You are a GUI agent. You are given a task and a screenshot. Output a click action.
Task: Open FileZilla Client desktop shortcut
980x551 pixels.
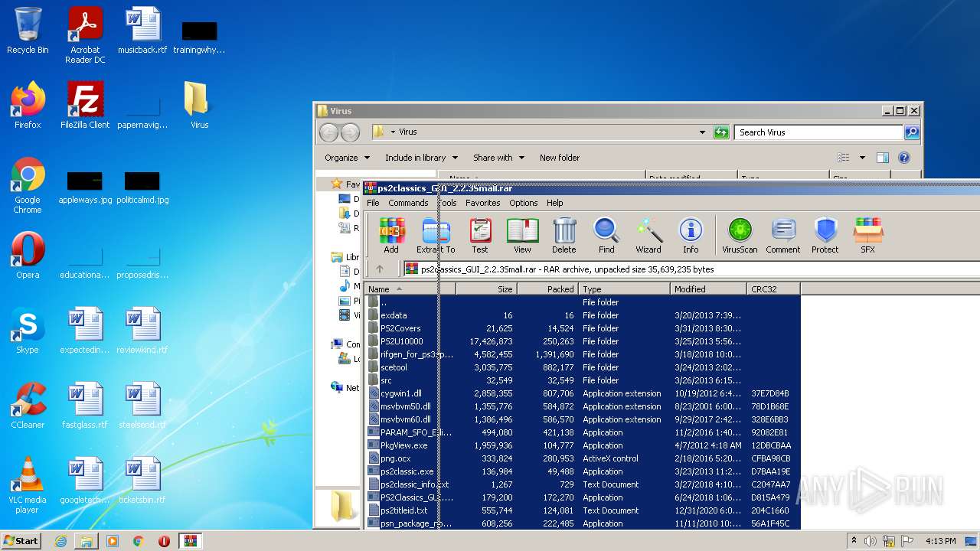click(x=85, y=106)
